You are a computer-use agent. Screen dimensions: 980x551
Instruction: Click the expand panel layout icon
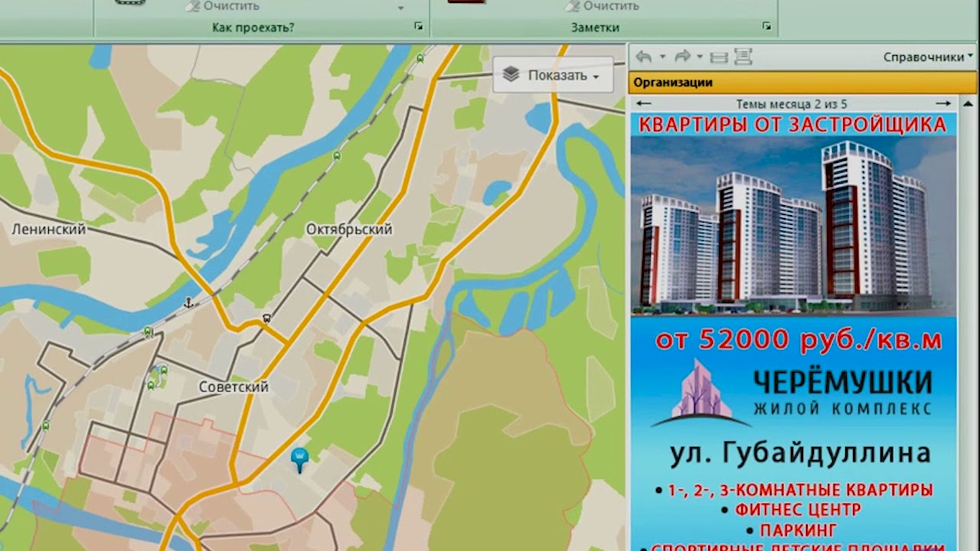743,57
